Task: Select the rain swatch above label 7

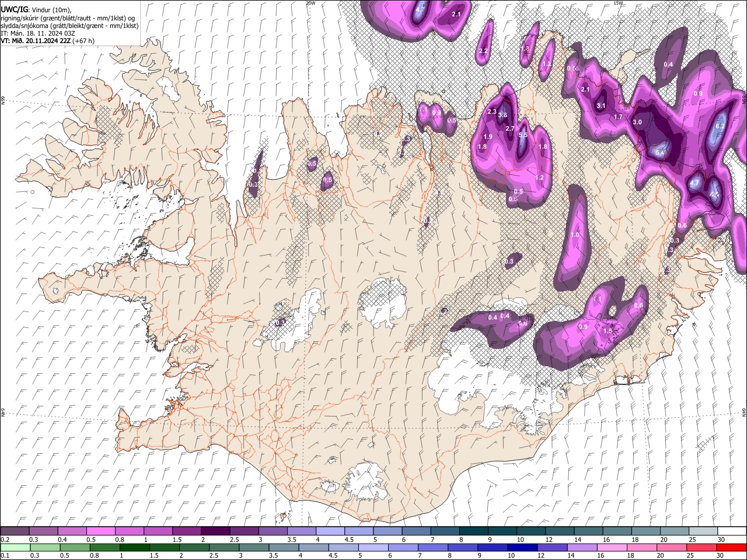Action: (x=432, y=547)
